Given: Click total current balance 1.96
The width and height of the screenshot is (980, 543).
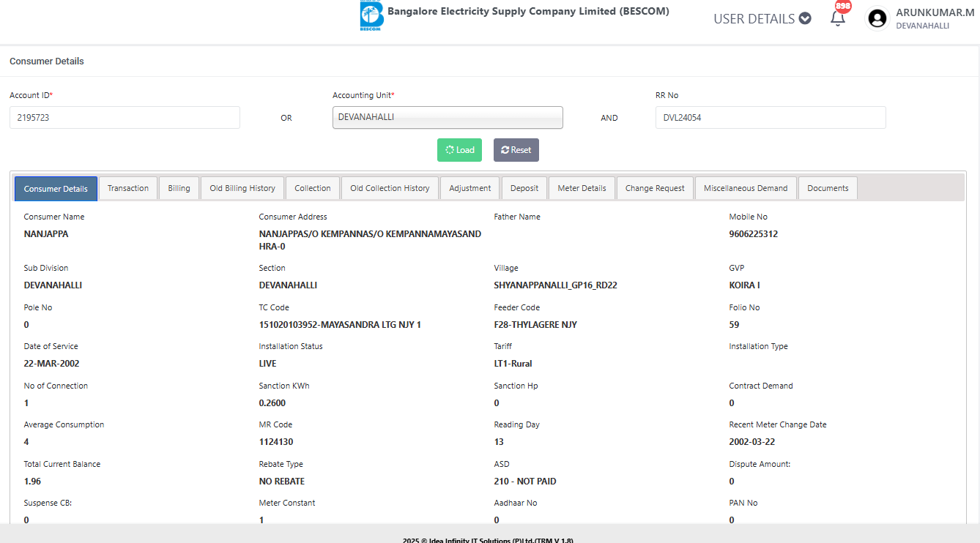Looking at the screenshot, I should point(32,482).
